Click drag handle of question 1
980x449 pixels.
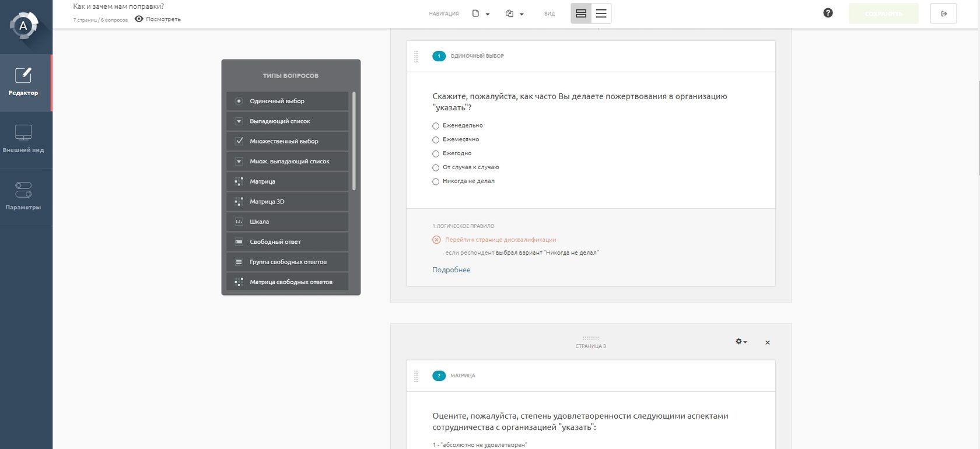point(416,57)
